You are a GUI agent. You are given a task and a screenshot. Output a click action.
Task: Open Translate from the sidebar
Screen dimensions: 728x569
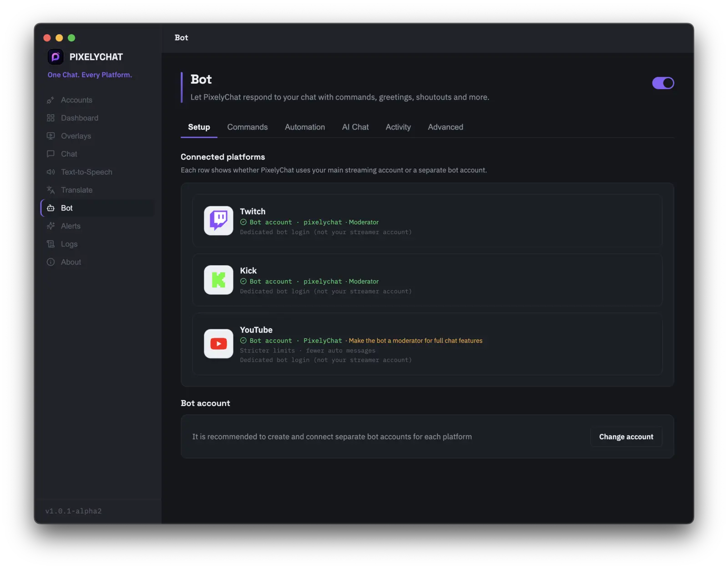pyautogui.click(x=97, y=190)
